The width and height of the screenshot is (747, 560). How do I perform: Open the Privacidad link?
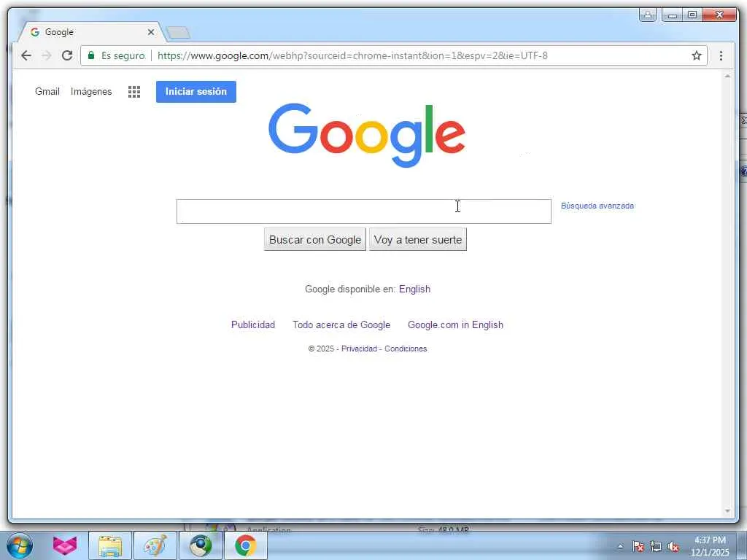pos(359,349)
